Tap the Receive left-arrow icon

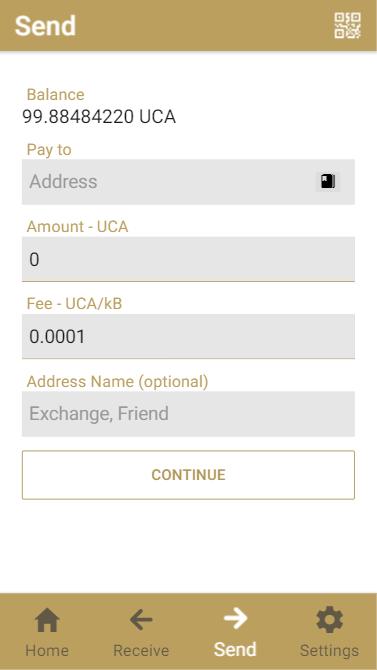(141, 620)
